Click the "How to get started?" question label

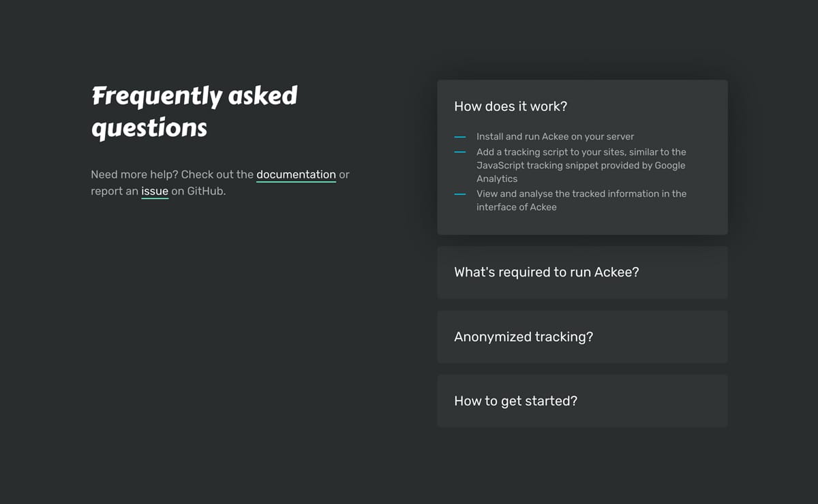pos(515,400)
